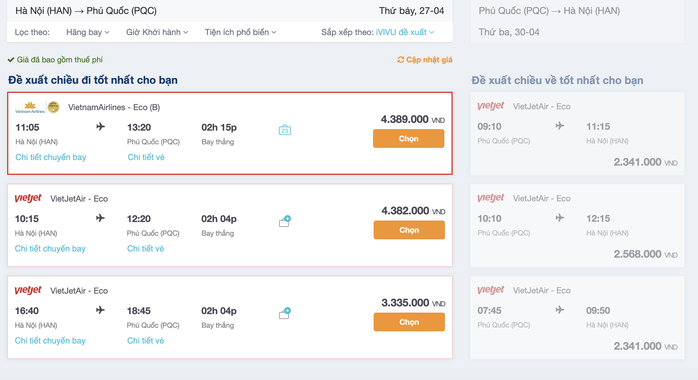Click the VietJet logo on the 09:10 return flight

491,106
